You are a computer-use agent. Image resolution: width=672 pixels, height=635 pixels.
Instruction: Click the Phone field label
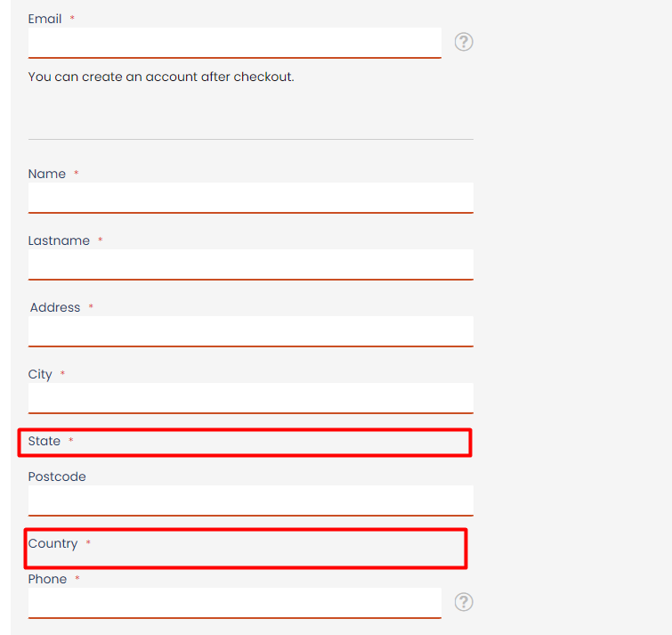point(47,579)
